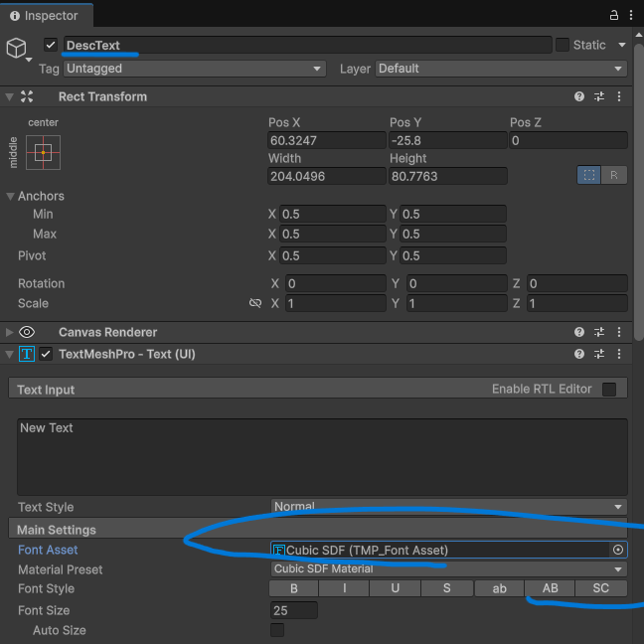
Task: Open the Tag dropdown
Action: [195, 69]
